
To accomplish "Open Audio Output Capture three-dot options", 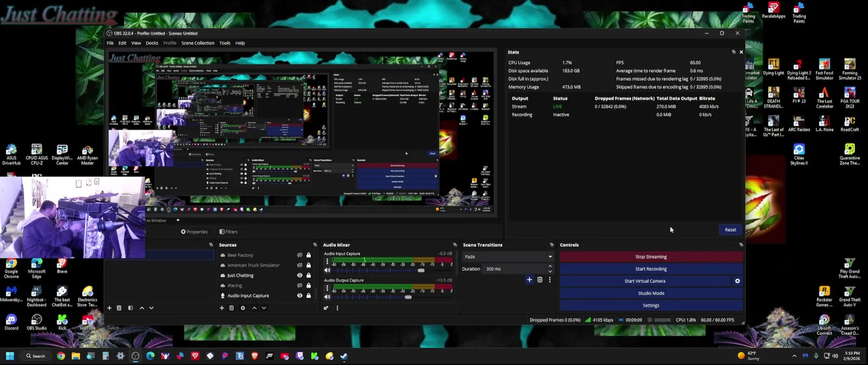I will click(327, 288).
